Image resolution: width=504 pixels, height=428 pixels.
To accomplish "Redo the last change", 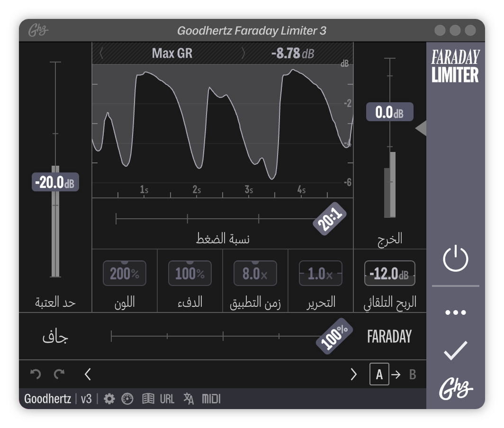I will 59,374.
